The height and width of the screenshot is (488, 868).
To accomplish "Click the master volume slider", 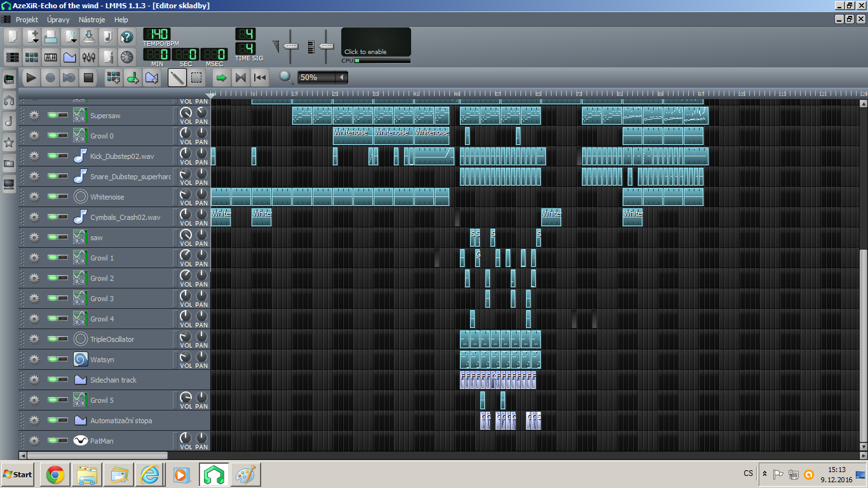I will click(291, 46).
